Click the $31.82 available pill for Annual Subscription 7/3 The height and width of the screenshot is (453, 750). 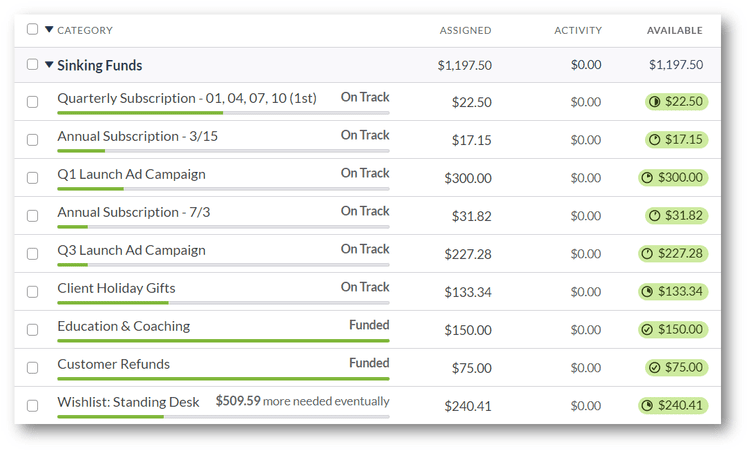pyautogui.click(x=676, y=216)
